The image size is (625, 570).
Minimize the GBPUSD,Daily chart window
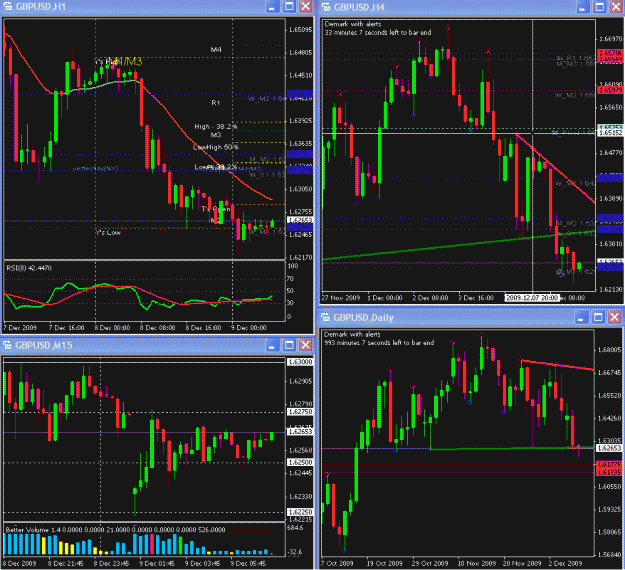pyautogui.click(x=582, y=317)
